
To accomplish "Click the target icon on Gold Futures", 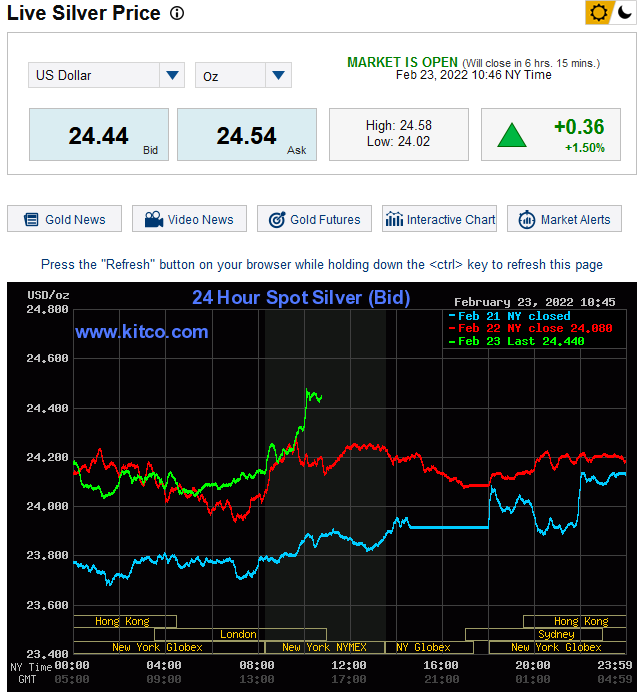I will coord(277,219).
